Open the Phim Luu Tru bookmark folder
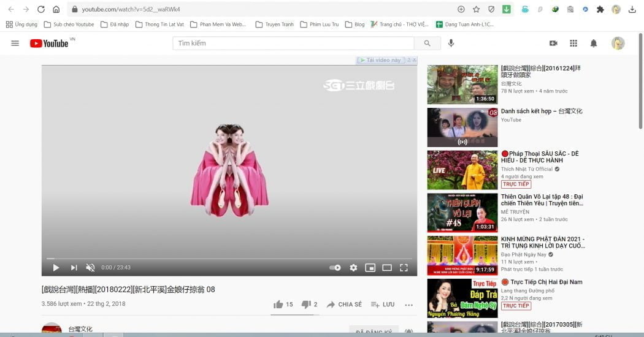644x337 pixels. coord(320,25)
